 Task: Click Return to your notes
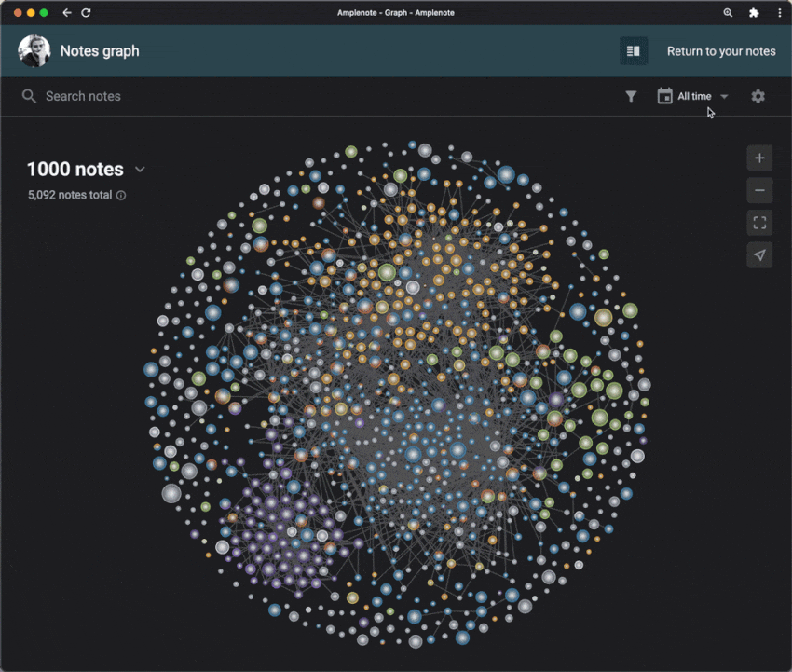click(721, 51)
